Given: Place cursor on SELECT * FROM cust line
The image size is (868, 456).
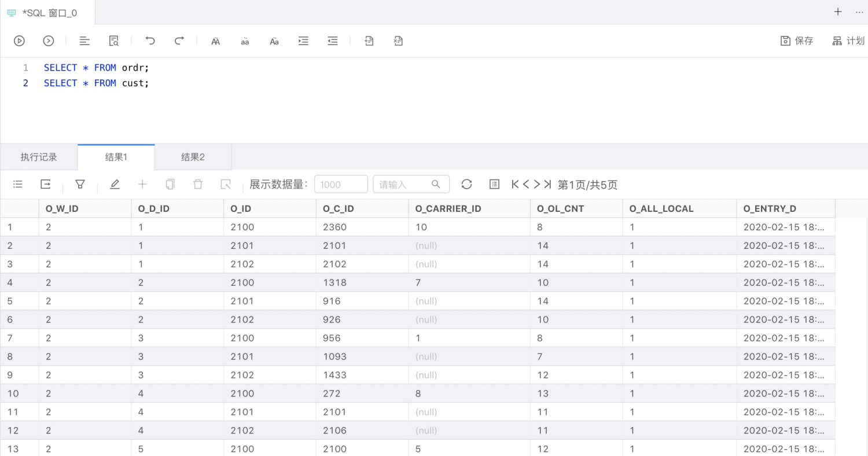Looking at the screenshot, I should click(x=97, y=83).
